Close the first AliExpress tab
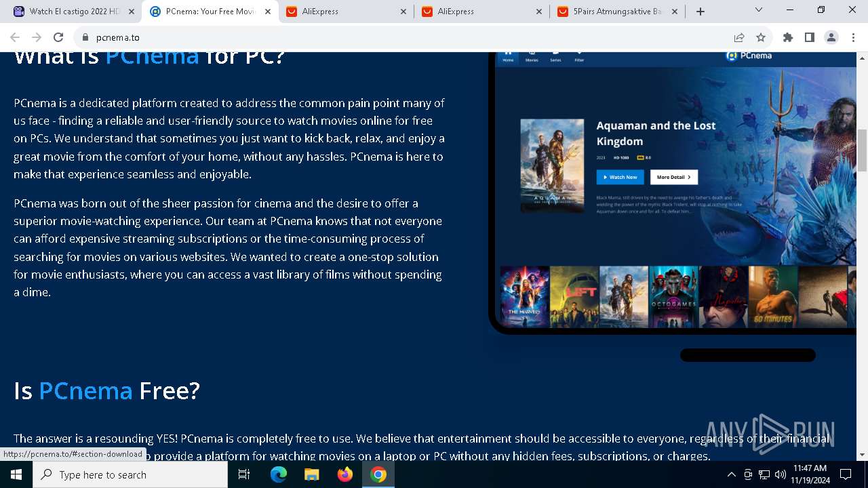868x488 pixels. [x=403, y=12]
